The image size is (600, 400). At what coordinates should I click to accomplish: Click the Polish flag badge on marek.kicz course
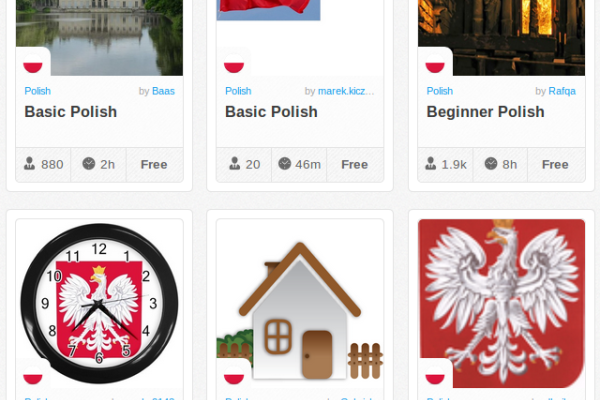click(234, 64)
